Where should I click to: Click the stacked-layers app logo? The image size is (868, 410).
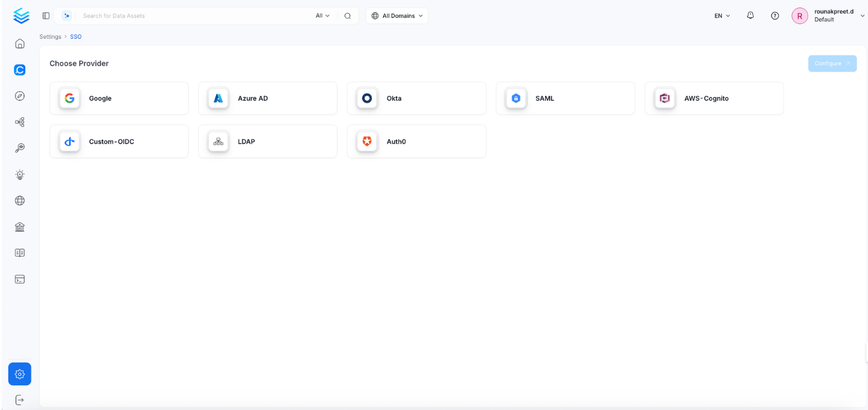tap(21, 16)
